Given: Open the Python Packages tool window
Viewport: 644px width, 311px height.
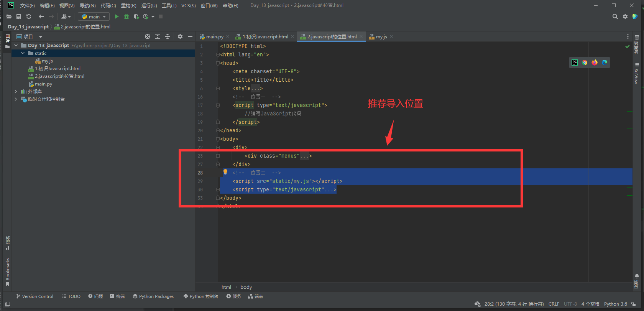Looking at the screenshot, I should coord(153,296).
